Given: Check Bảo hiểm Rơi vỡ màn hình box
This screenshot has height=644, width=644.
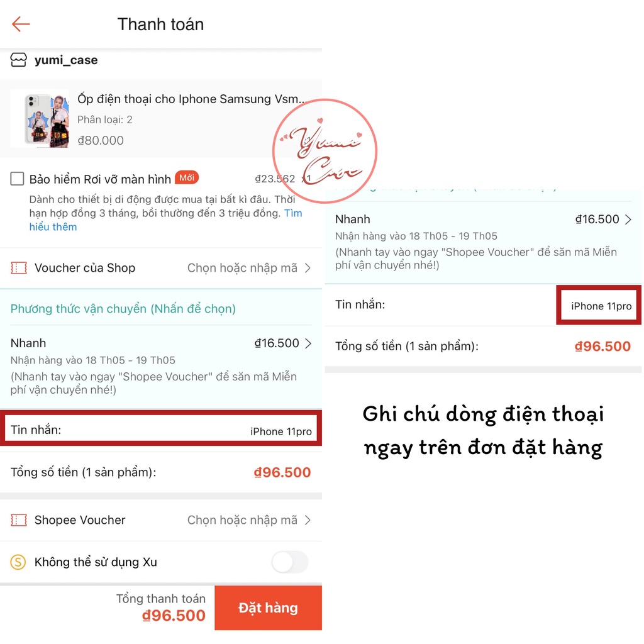Looking at the screenshot, I should tap(17, 179).
